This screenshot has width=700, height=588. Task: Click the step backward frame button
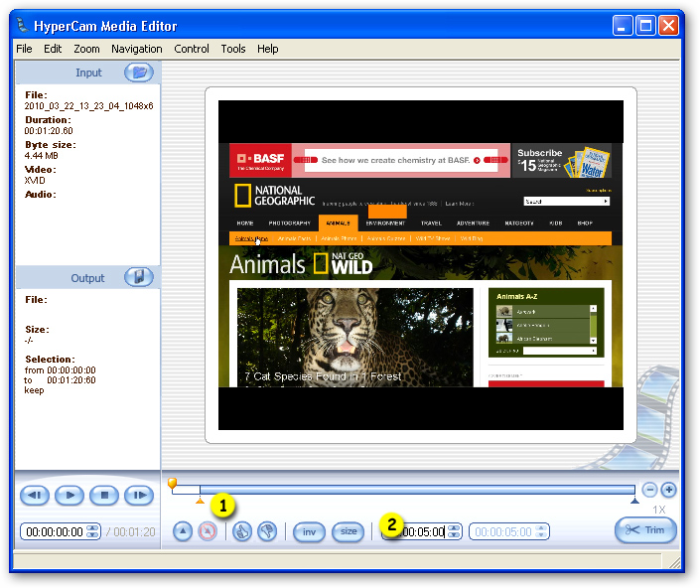pyautogui.click(x=35, y=496)
